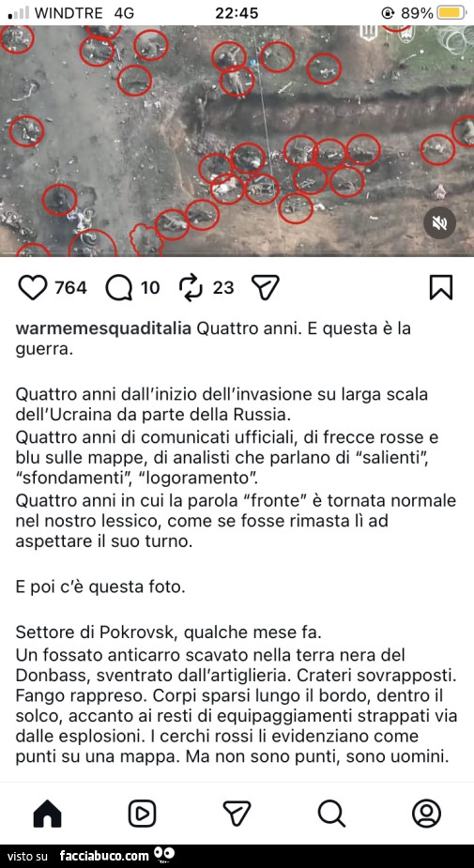This screenshot has height=868, width=474.
Task: Open Search from bottom navigation
Action: coord(331,814)
